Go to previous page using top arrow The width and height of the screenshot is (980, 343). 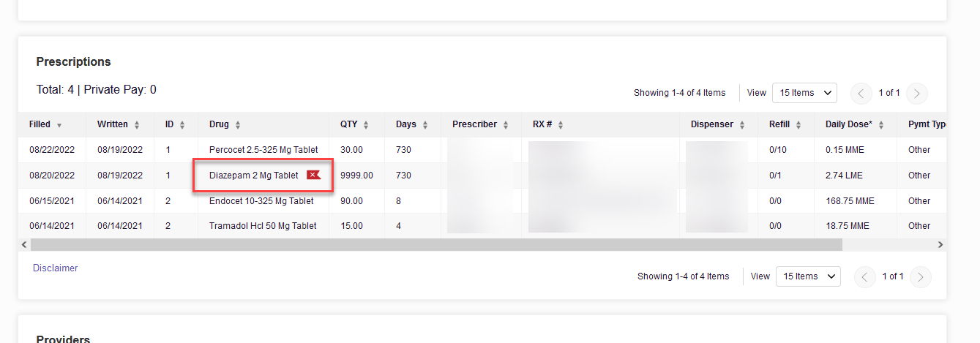tap(861, 93)
